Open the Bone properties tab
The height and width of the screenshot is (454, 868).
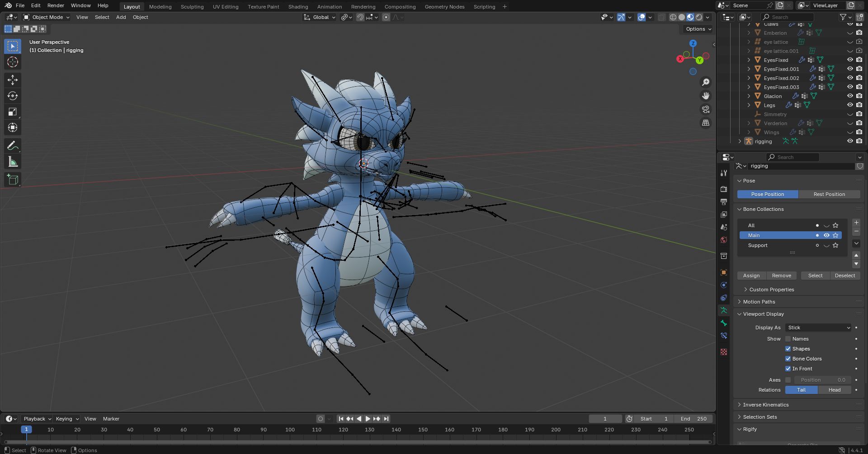pyautogui.click(x=724, y=323)
